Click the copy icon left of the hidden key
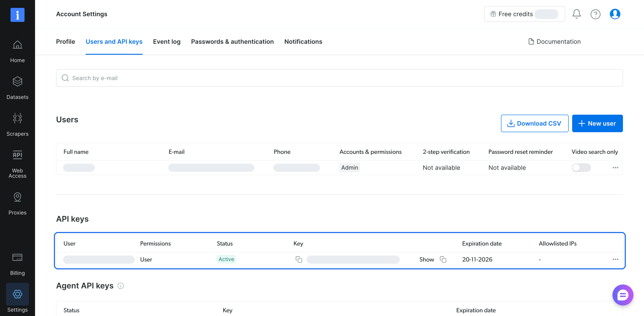Screen dimensions: 644x316 pyautogui.click(x=299, y=259)
